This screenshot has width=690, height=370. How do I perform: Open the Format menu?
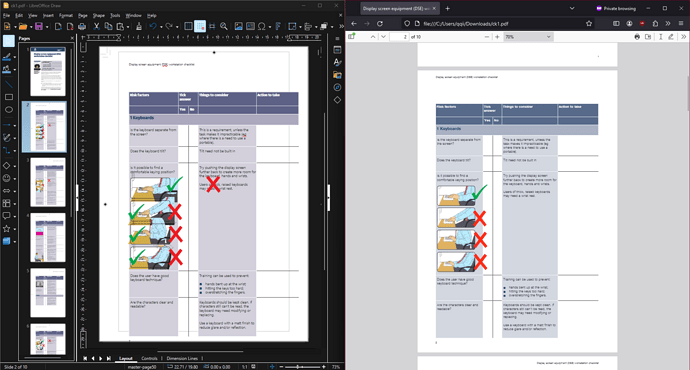[66, 15]
